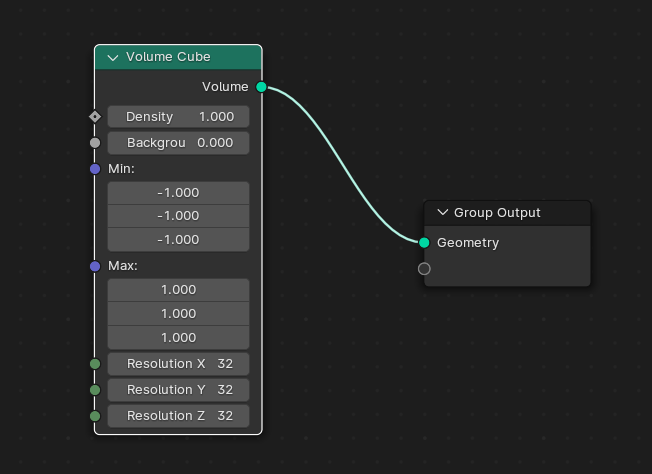Screen dimensions: 652x474
Task: Select the Group Output node header
Action: pyautogui.click(x=507, y=213)
